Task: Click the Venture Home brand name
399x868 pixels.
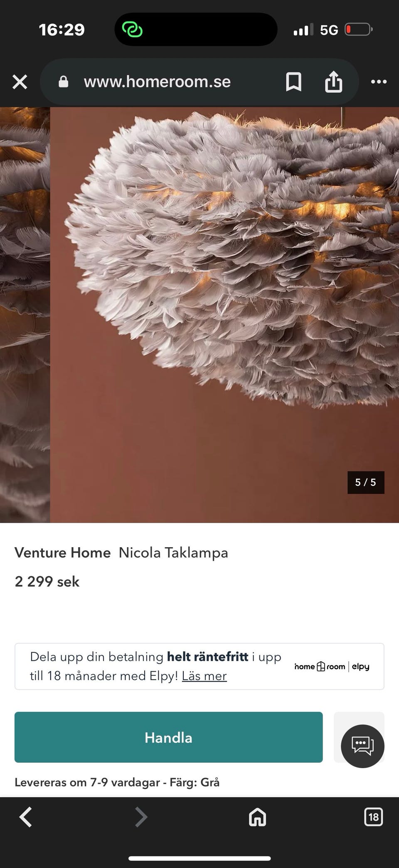Action: [63, 553]
